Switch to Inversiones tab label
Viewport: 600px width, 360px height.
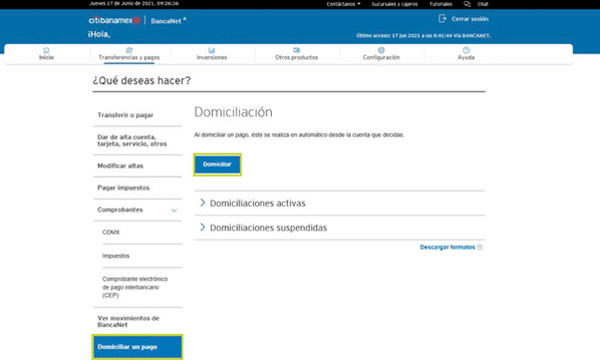(212, 57)
